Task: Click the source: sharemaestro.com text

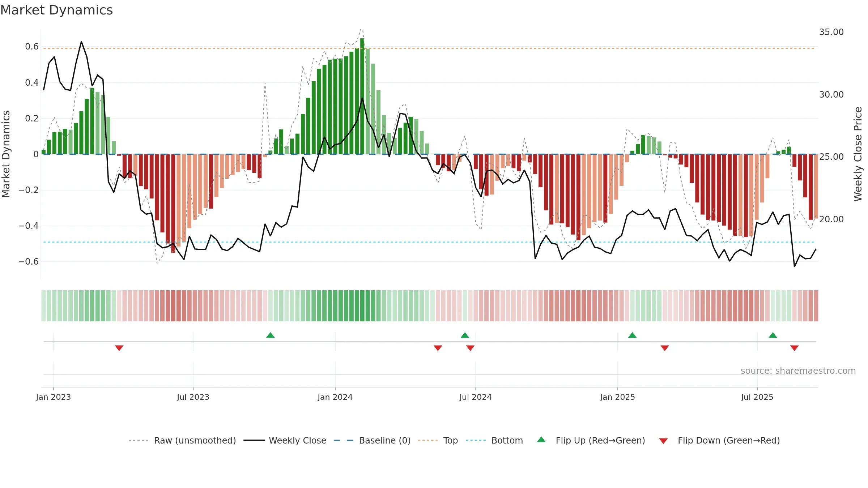Action: tap(798, 371)
